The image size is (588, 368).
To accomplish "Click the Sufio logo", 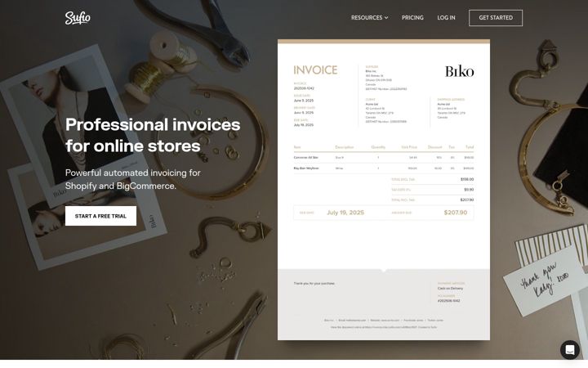I will coord(78,18).
